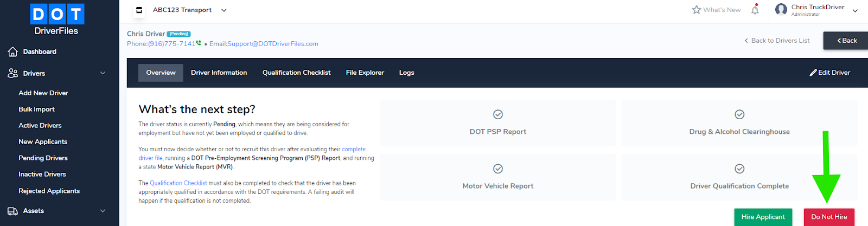Click the Assets truck icon in sidebar
This screenshot has height=226, width=868.
13,211
